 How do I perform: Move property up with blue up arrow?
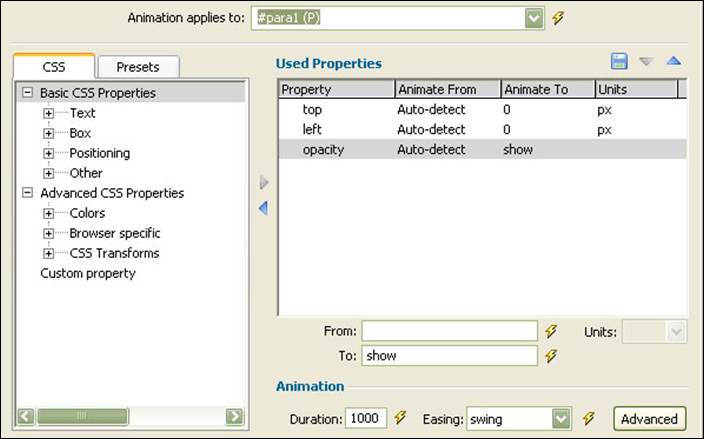(x=674, y=61)
